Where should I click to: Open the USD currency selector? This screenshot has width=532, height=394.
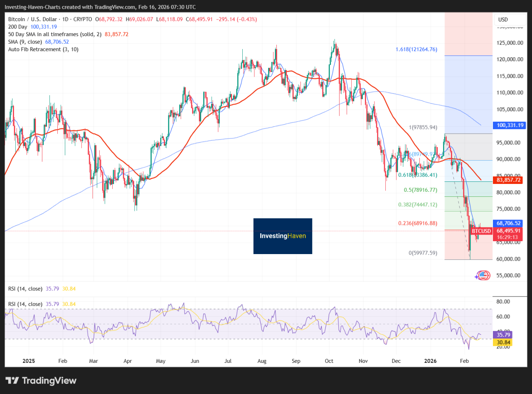pyautogui.click(x=503, y=20)
